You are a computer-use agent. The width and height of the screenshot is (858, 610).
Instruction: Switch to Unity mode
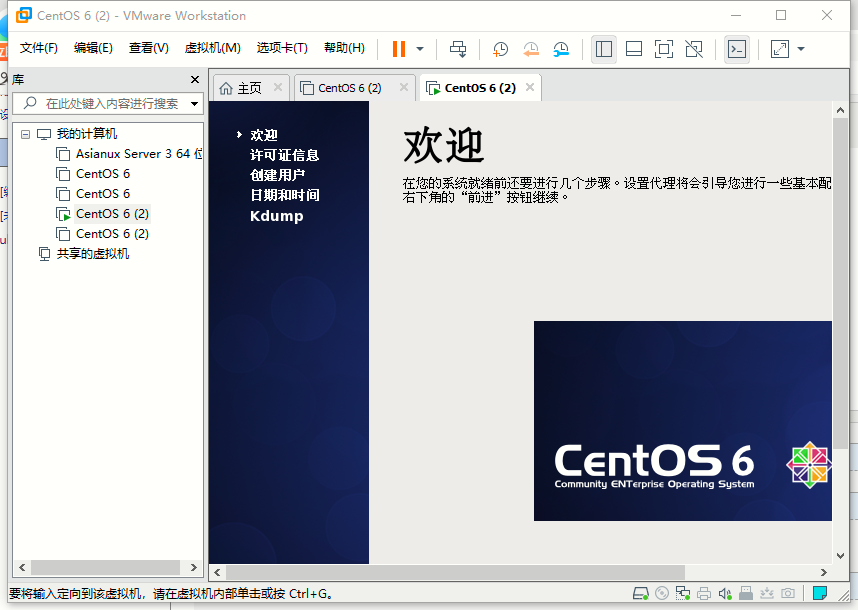(x=694, y=49)
